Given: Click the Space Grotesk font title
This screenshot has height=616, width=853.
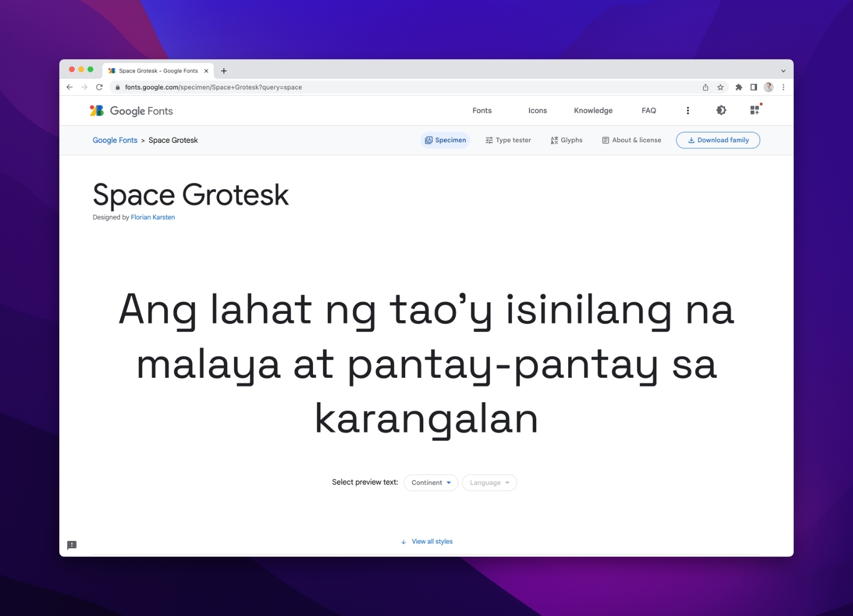Looking at the screenshot, I should point(190,194).
